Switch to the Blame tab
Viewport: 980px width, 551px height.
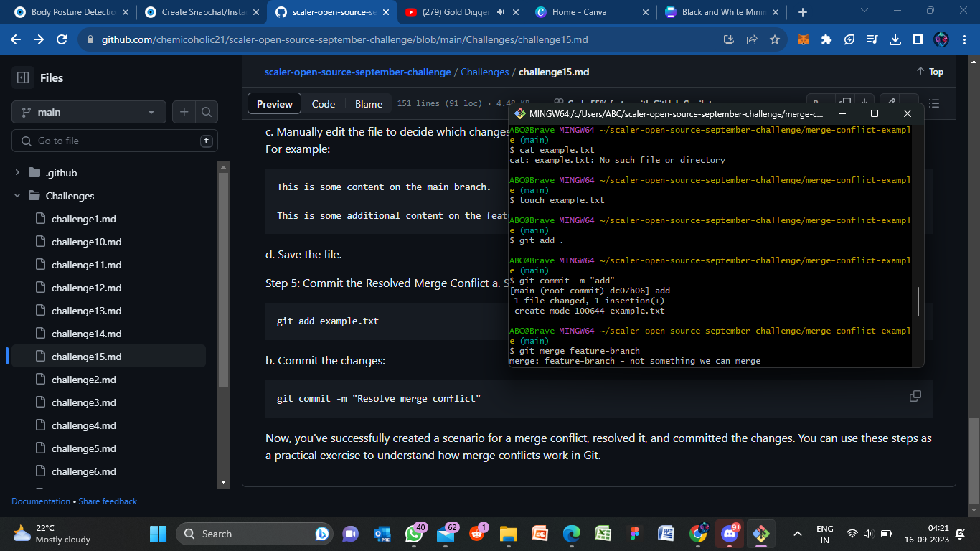(x=368, y=103)
